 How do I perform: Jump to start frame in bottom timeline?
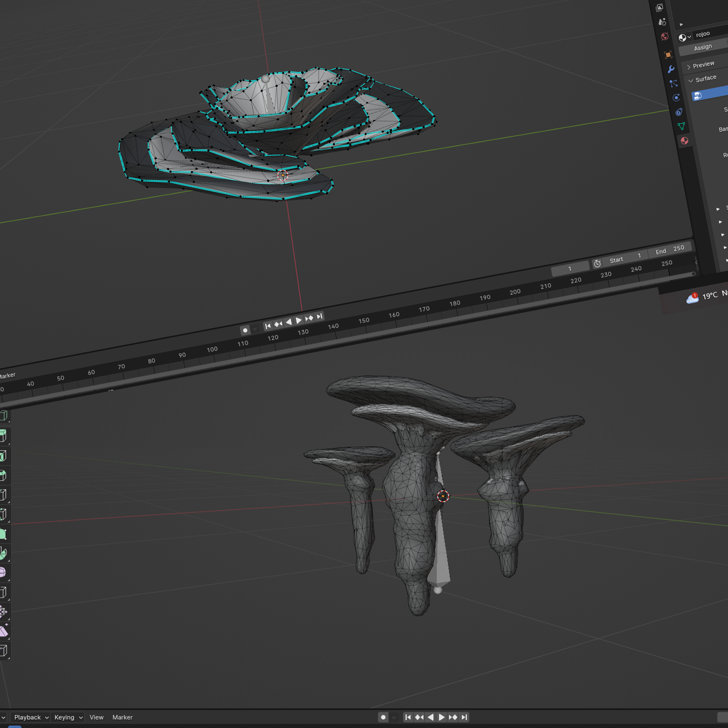tap(408, 717)
